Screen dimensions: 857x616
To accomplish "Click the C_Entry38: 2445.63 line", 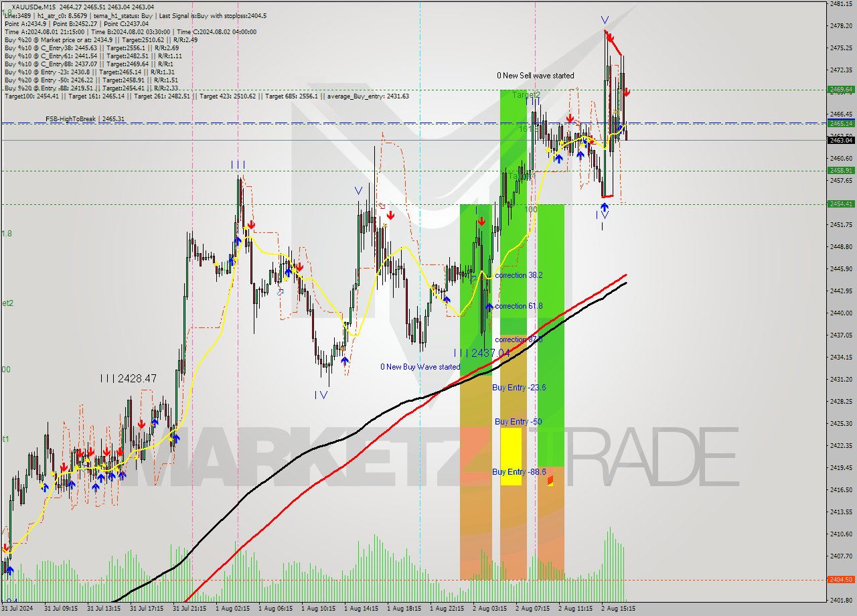I will coord(92,48).
